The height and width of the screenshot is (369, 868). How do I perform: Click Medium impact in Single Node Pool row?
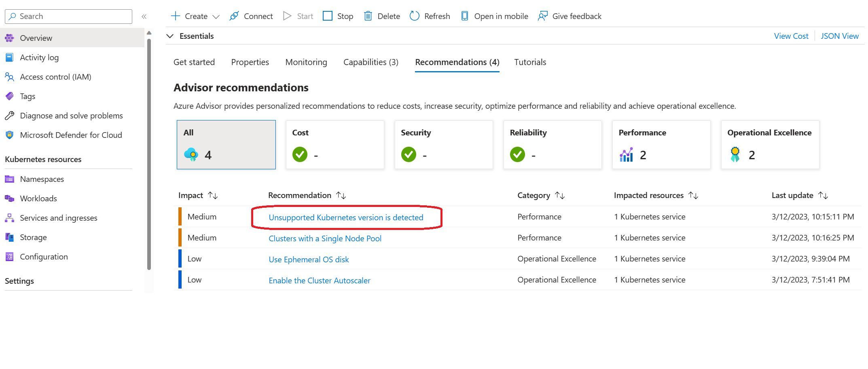202,238
